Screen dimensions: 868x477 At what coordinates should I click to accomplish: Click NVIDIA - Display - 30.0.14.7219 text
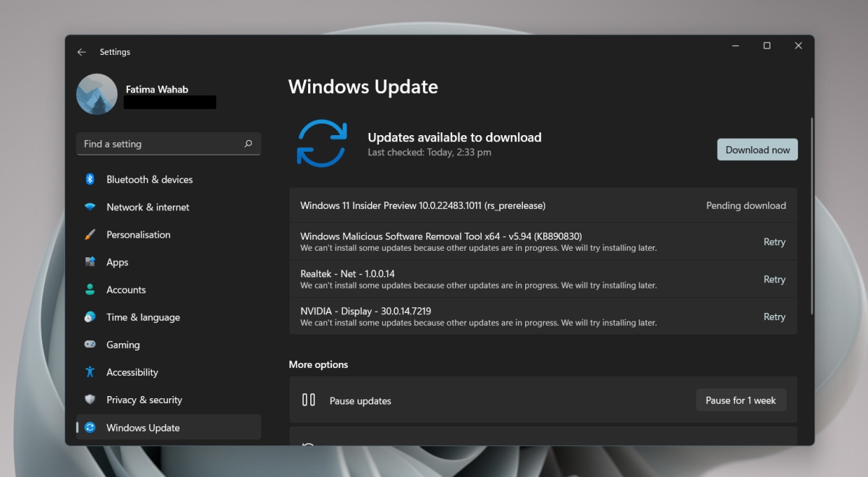point(365,311)
